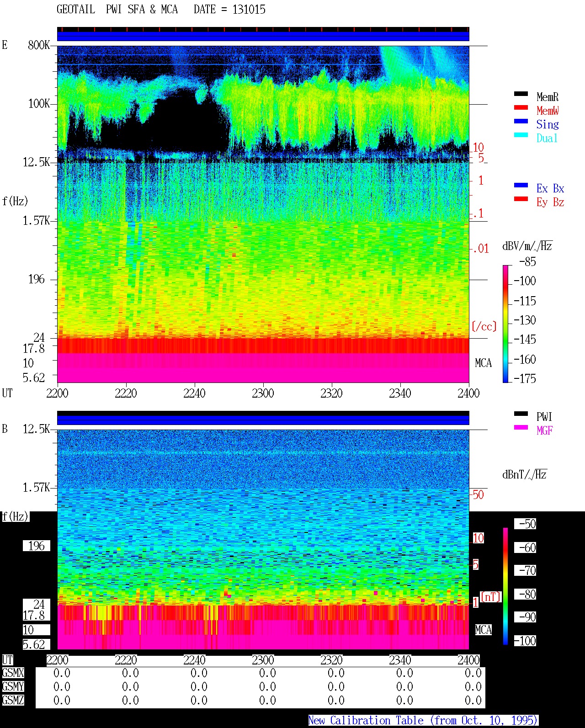Screen dimensions: 585x728
Task: Click '1.57K' label on E panel axis
Action: [x=37, y=220]
